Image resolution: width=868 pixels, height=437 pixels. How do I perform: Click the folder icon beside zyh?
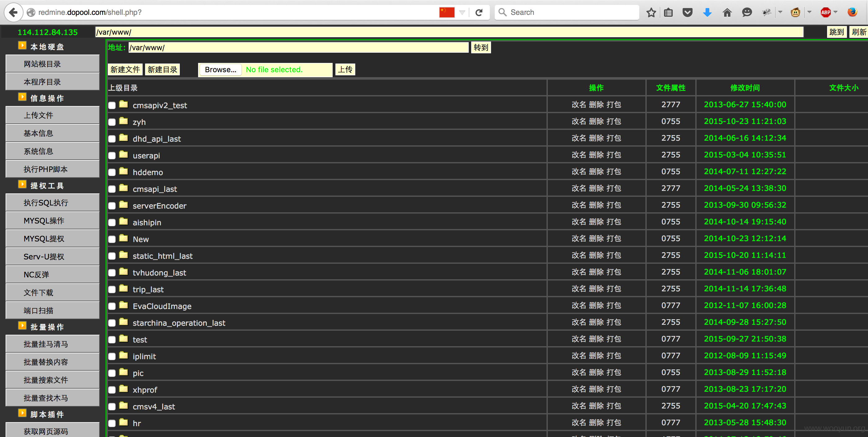[x=124, y=121]
